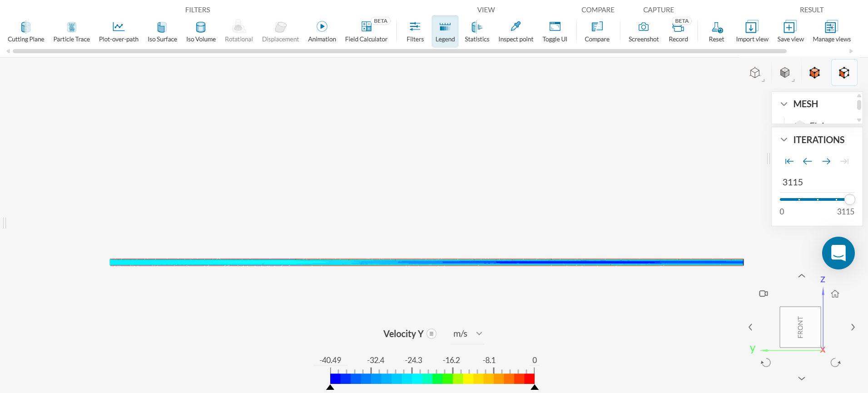This screenshot has width=868, height=393.
Task: Click the toolbar scroll right arrow
Action: (x=851, y=51)
